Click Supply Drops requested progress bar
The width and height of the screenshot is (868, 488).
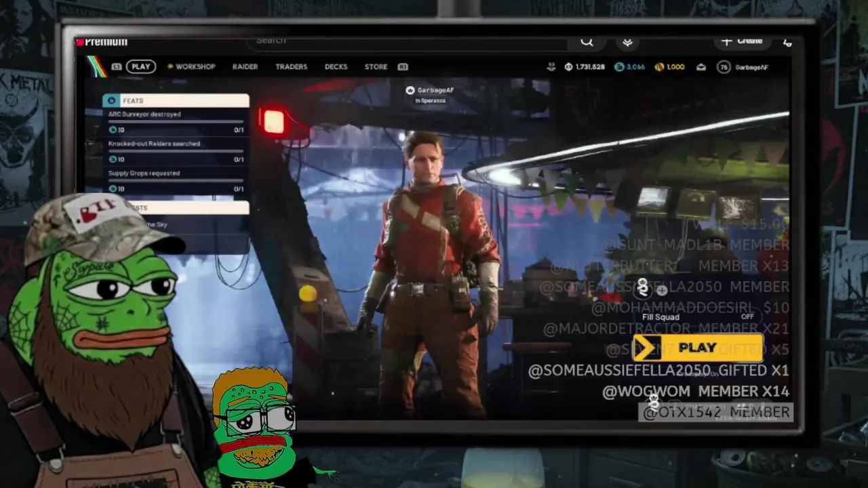click(176, 180)
